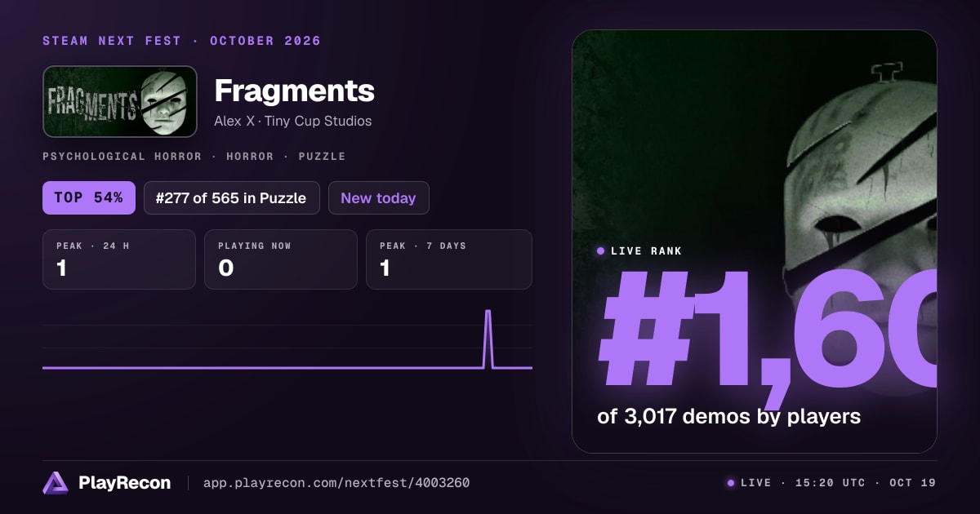
Task: Click the PlayRecon triangle logo icon
Action: [x=56, y=483]
